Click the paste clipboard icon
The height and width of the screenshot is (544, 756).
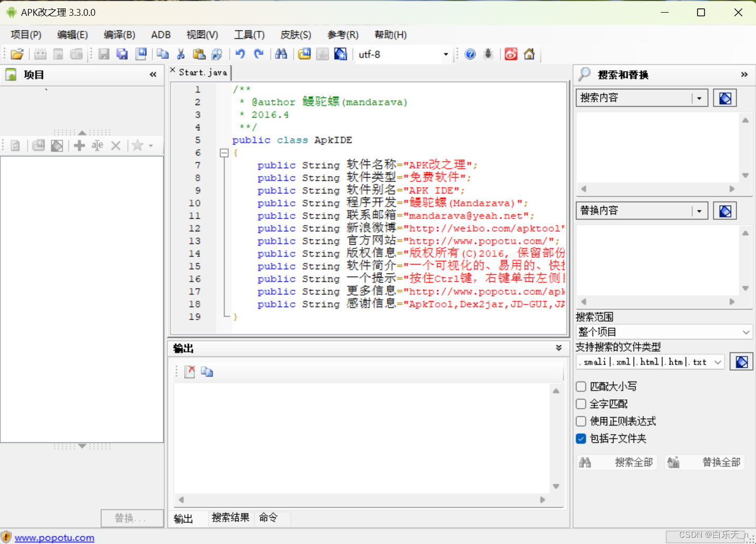(199, 54)
